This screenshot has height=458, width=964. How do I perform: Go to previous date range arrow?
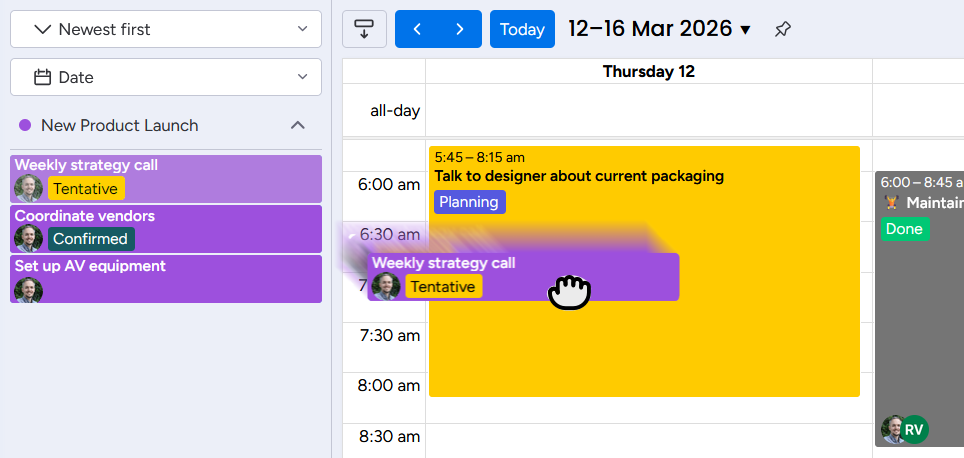[417, 29]
